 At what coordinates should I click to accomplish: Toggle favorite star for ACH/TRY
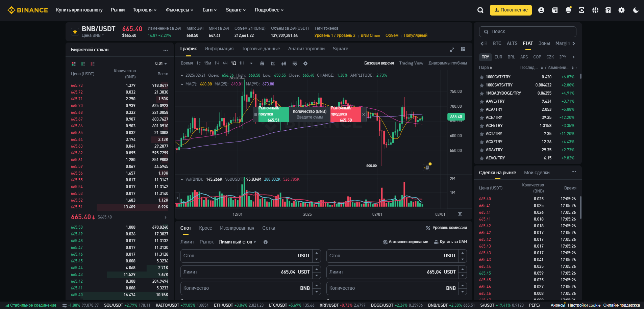482,126
